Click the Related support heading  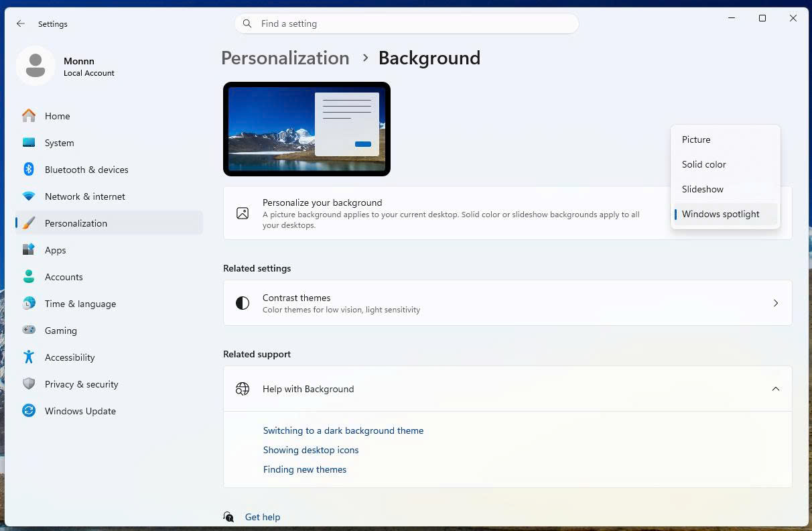coord(257,354)
